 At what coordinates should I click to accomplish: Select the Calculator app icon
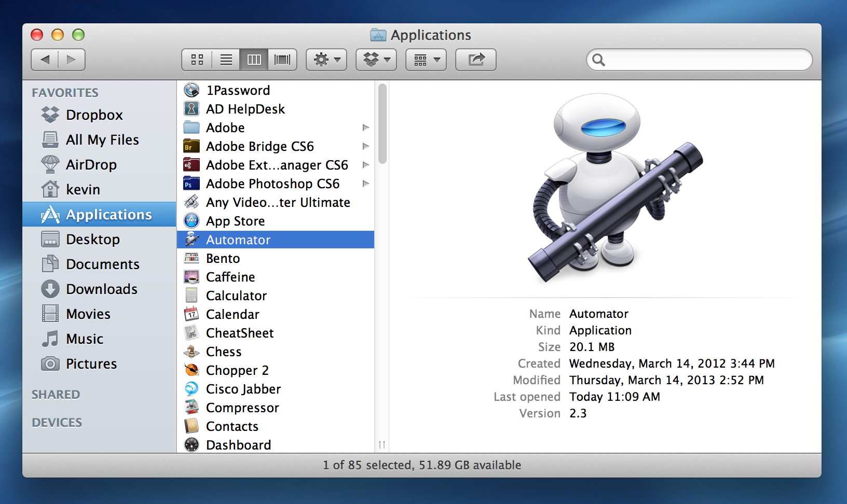[192, 296]
